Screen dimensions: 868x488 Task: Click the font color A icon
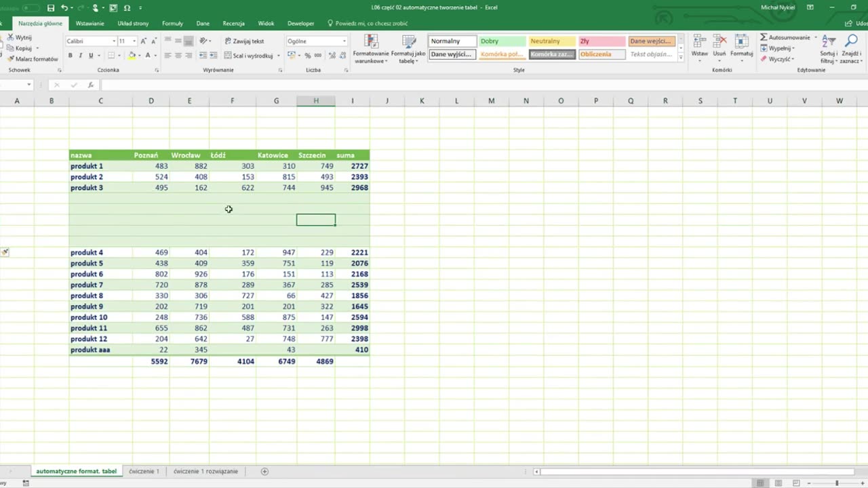148,56
